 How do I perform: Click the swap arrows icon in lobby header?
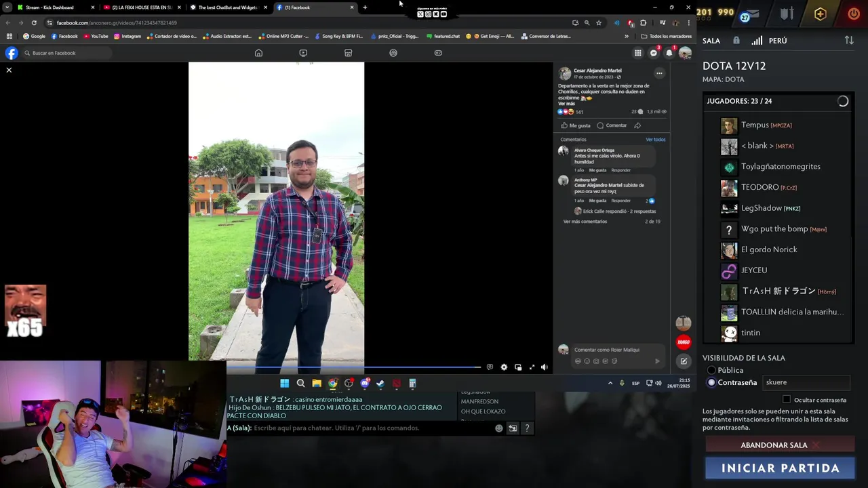pyautogui.click(x=849, y=41)
